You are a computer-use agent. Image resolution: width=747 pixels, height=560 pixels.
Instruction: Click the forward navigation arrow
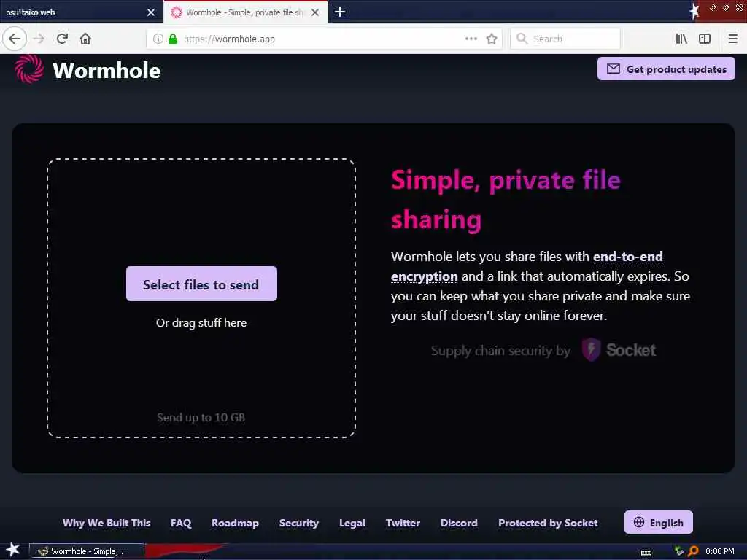pos(39,39)
